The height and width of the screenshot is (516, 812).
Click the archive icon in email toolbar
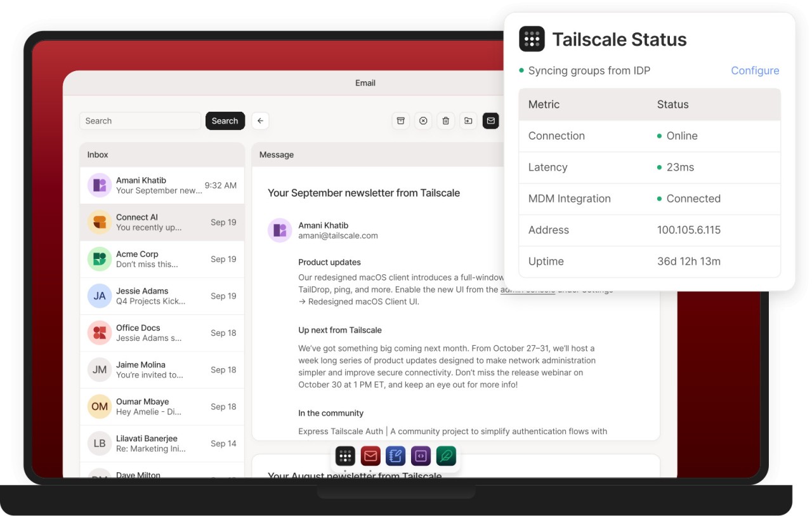click(400, 121)
